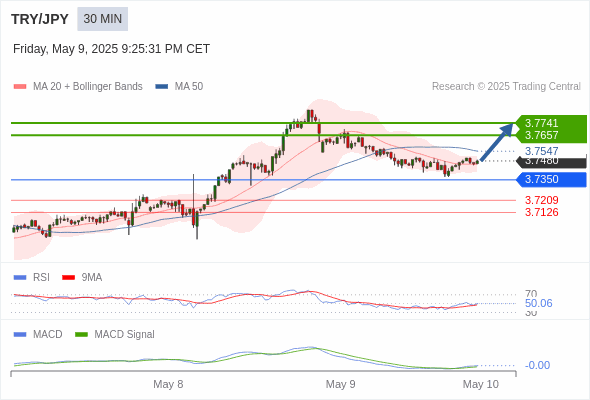Click the Research © 2025 Trading Central text
Screen dimensions: 590x400
click(506, 87)
